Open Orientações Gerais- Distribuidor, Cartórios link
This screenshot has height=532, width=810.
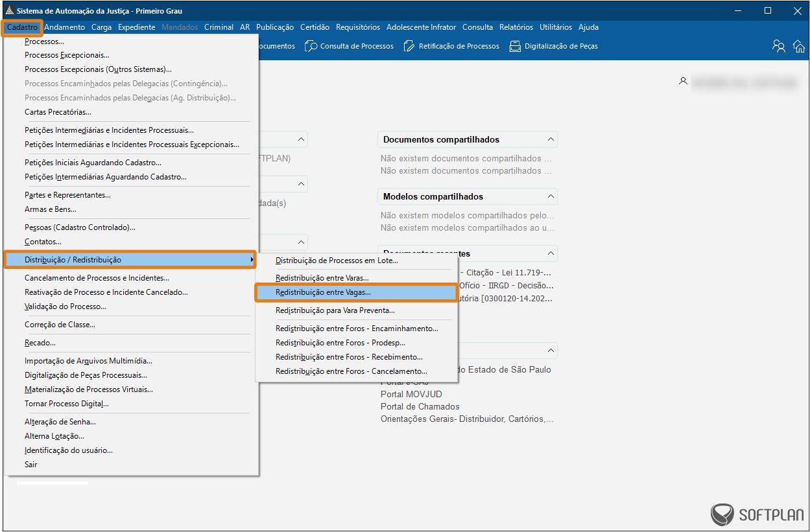tap(467, 419)
